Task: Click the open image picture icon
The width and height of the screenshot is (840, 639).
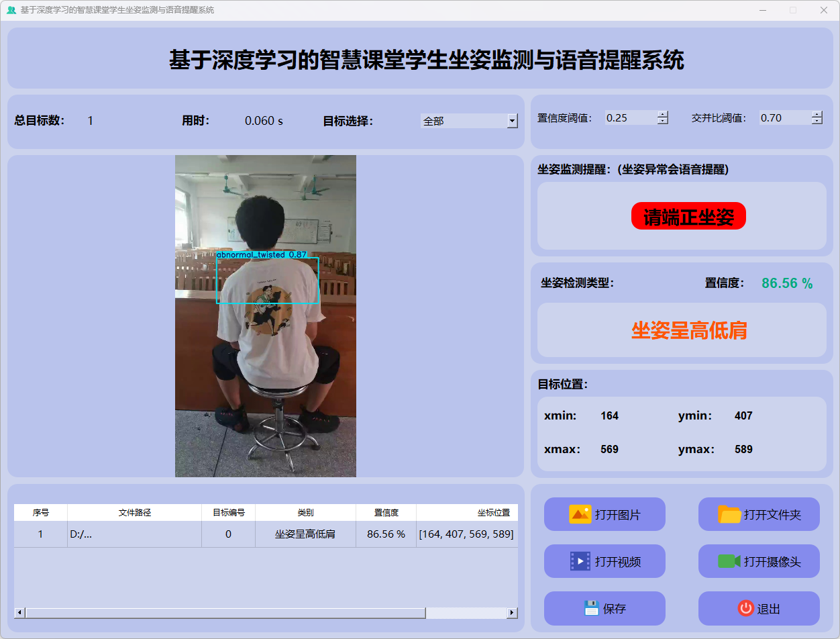Action: pos(580,514)
